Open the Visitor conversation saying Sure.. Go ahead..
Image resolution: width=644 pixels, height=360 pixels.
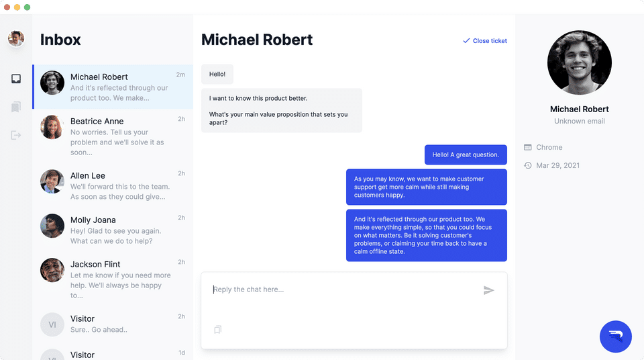coord(113,324)
